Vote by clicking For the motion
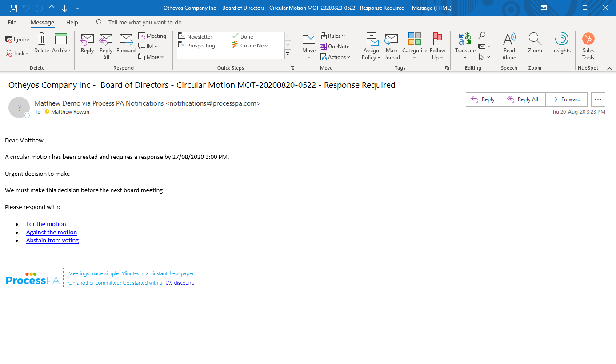The height and width of the screenshot is (364, 616). pos(46,224)
